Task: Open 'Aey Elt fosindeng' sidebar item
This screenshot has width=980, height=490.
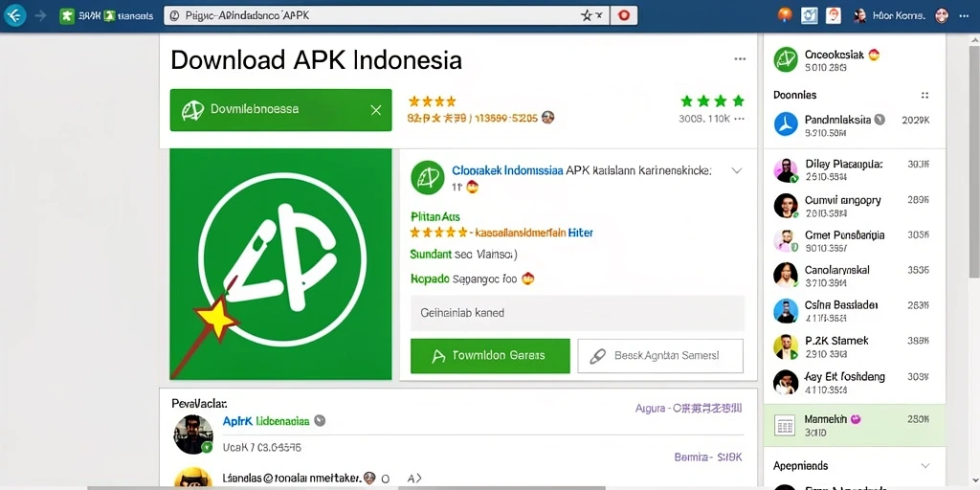Action: [x=855, y=382]
